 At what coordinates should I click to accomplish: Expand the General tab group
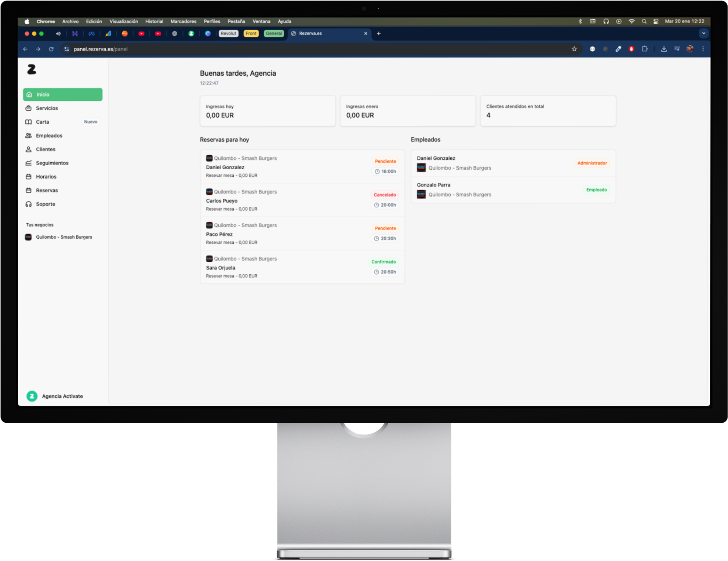tap(273, 33)
